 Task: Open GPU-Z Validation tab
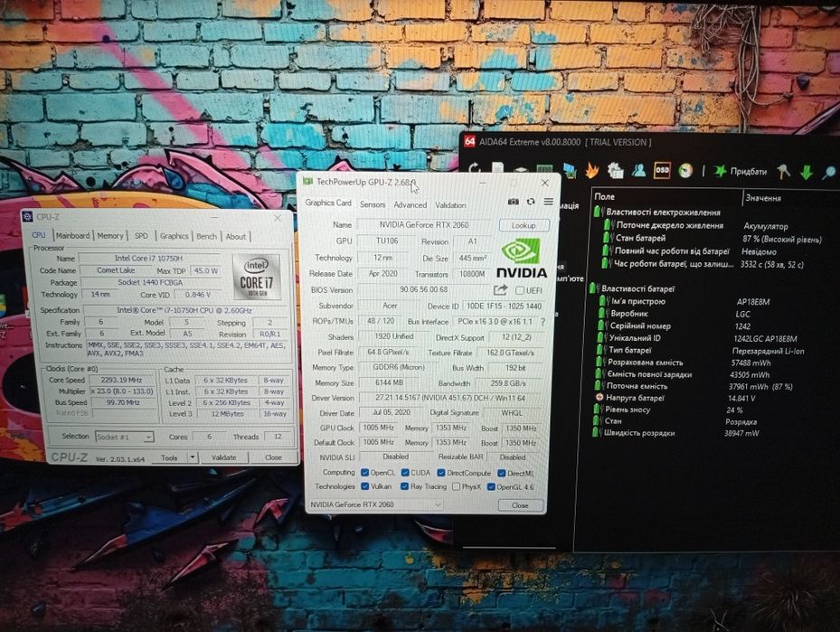click(450, 204)
